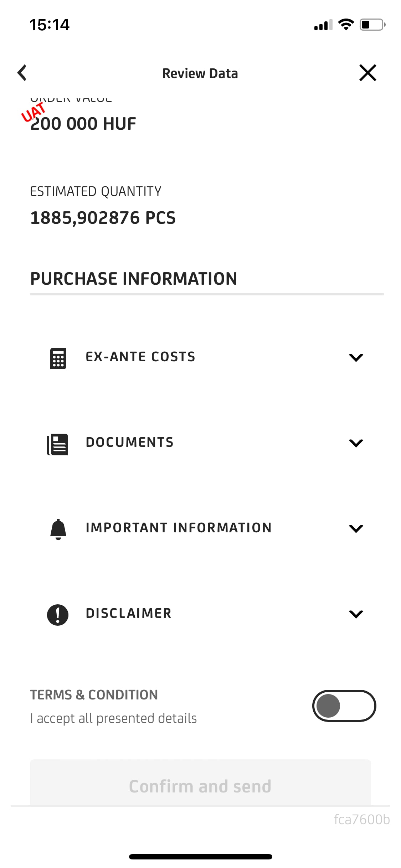The image size is (401, 868).
Task: Expand the Documents section chevron
Action: (x=356, y=443)
